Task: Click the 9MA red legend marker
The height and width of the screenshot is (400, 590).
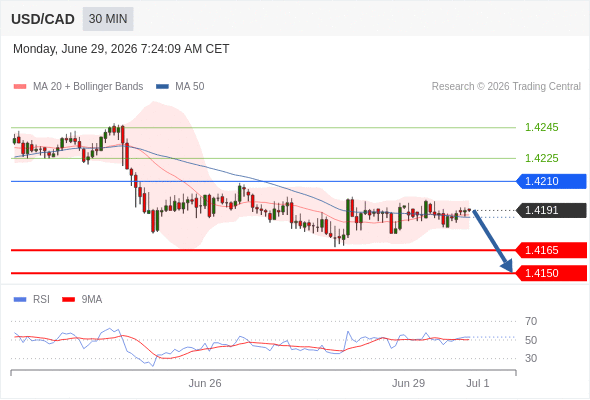Action: tap(68, 300)
